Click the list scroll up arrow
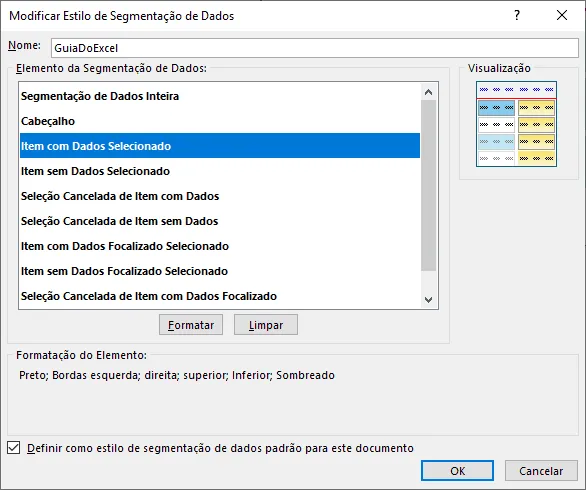 coord(429,92)
